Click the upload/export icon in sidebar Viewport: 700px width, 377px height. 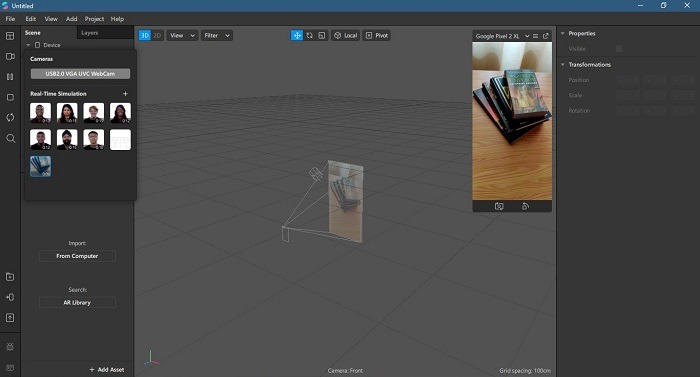[x=10, y=318]
